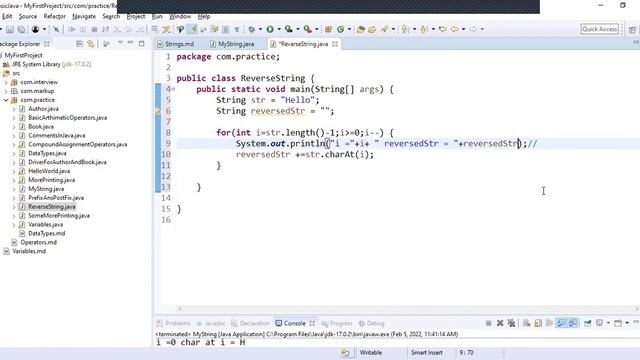
Task: Select Variables.md in Package Explorer
Action: click(x=29, y=251)
